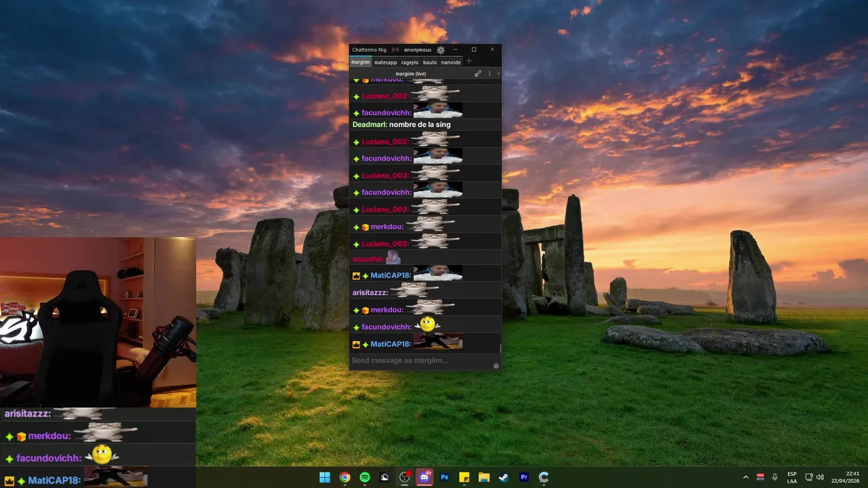Toggle streamer mode broadcast icon in Chatterino title bar
The width and height of the screenshot is (868, 488).
[395, 49]
